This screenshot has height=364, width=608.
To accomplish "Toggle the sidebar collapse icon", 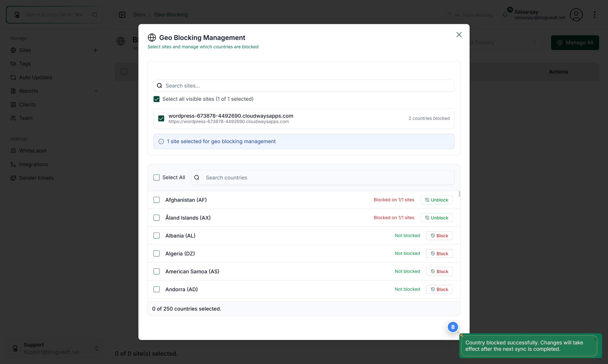I will pos(122,15).
